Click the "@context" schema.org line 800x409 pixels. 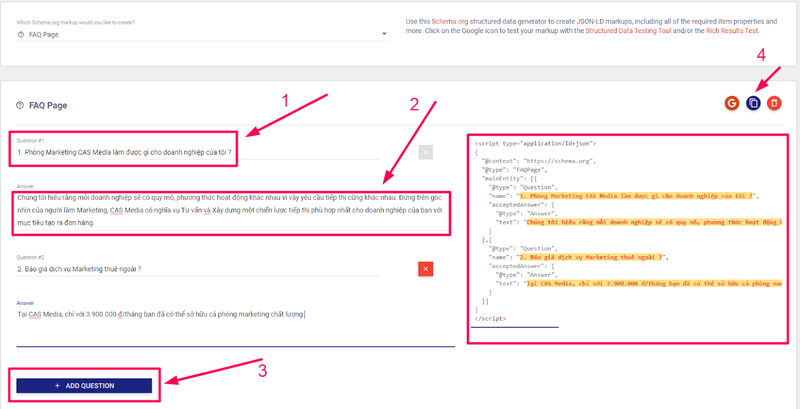click(x=538, y=161)
